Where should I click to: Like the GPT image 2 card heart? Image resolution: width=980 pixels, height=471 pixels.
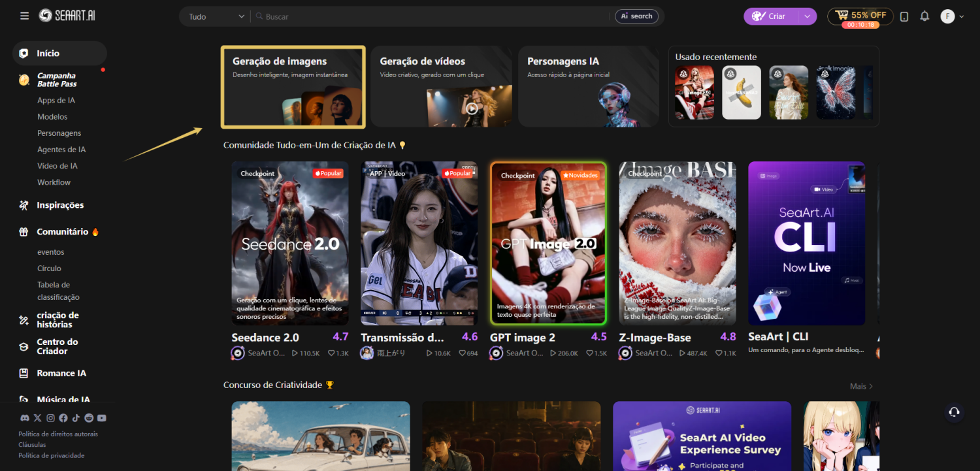tap(590, 353)
